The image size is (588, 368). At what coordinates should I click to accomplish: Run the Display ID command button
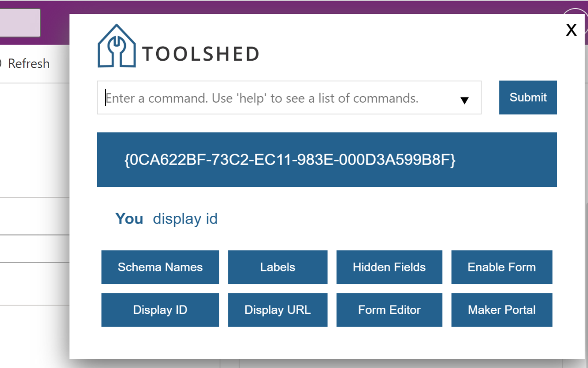pos(160,310)
